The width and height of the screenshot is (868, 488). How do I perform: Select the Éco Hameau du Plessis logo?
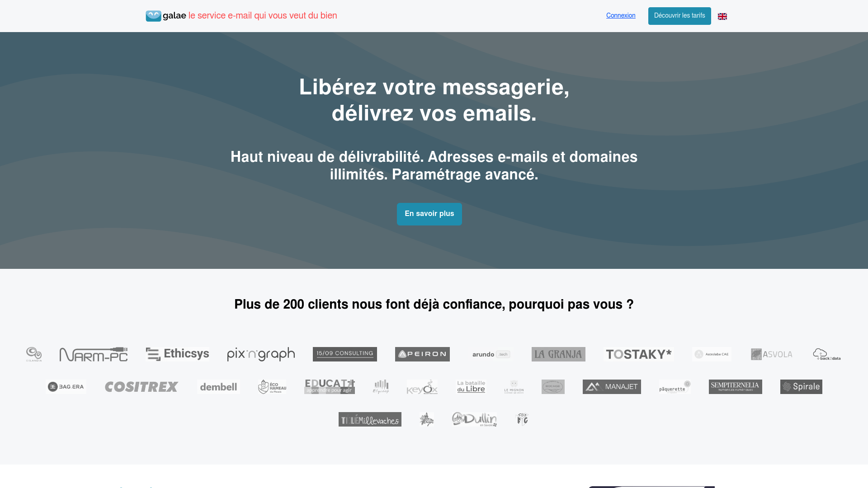coord(271,387)
